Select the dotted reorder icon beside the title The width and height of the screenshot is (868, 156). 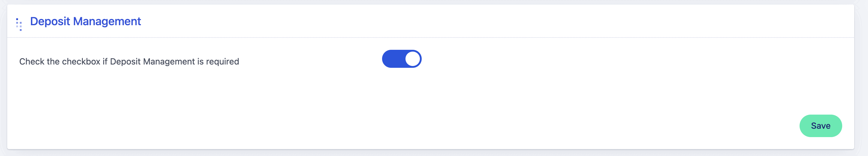tap(19, 24)
